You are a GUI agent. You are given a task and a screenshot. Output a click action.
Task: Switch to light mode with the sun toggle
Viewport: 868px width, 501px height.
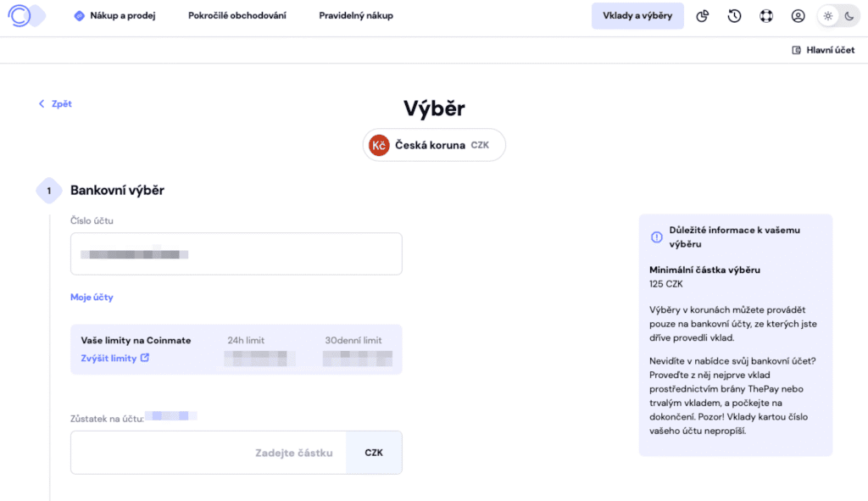click(828, 16)
